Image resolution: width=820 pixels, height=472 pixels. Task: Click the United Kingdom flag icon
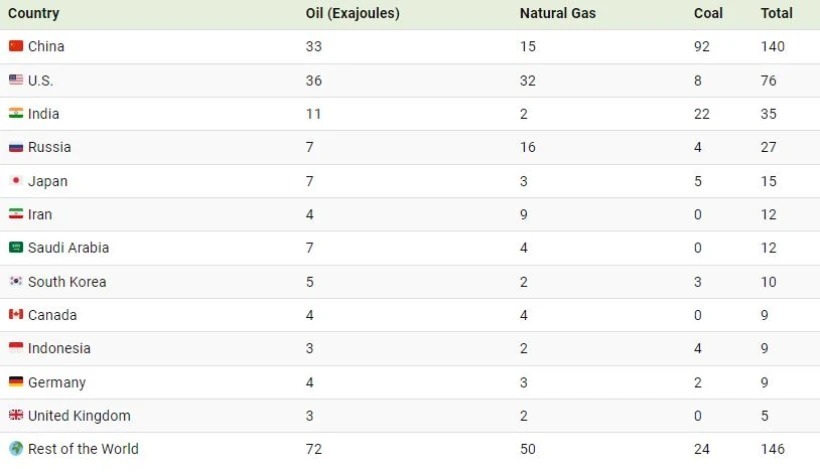point(16,415)
